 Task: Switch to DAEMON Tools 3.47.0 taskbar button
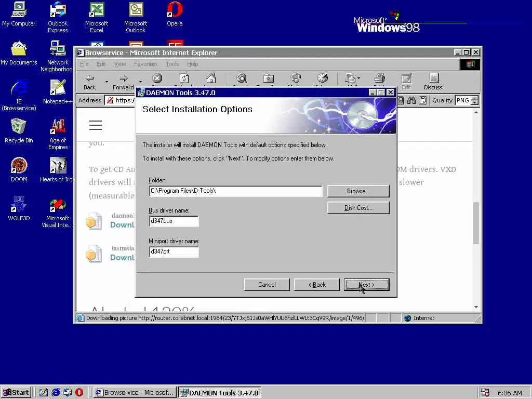point(220,393)
